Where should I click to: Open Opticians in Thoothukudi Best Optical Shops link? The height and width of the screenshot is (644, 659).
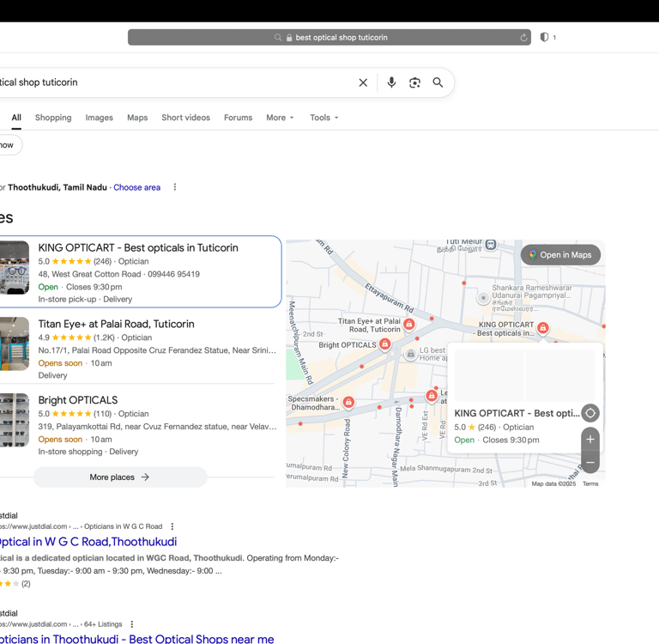coord(137,639)
